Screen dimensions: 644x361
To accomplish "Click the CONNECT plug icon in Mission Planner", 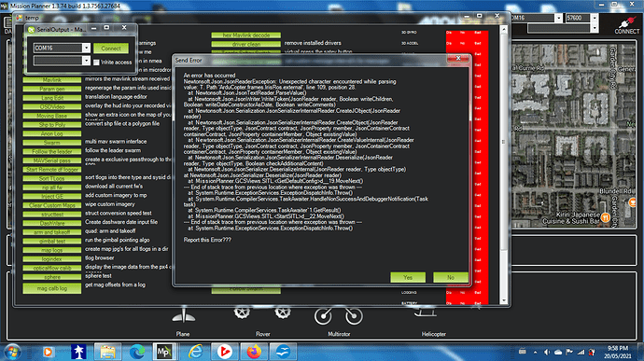I will tap(627, 24).
